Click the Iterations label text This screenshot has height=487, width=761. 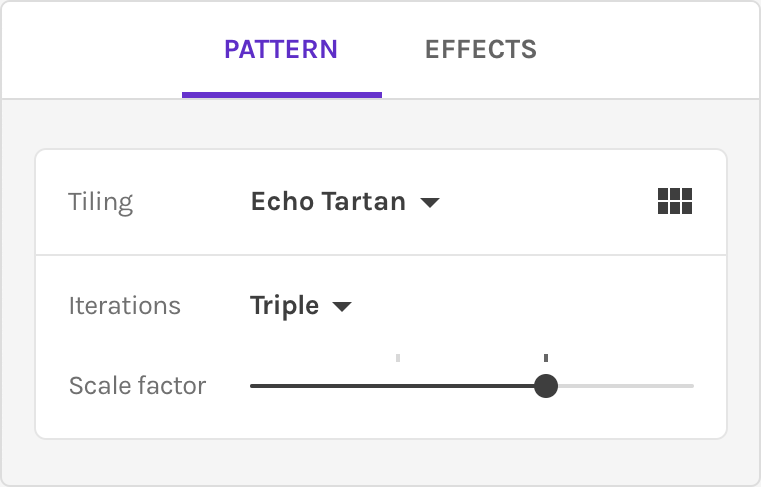(124, 306)
